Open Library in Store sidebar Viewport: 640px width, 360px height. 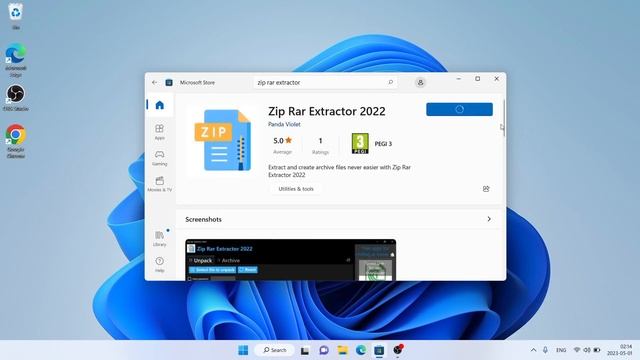tap(160, 238)
